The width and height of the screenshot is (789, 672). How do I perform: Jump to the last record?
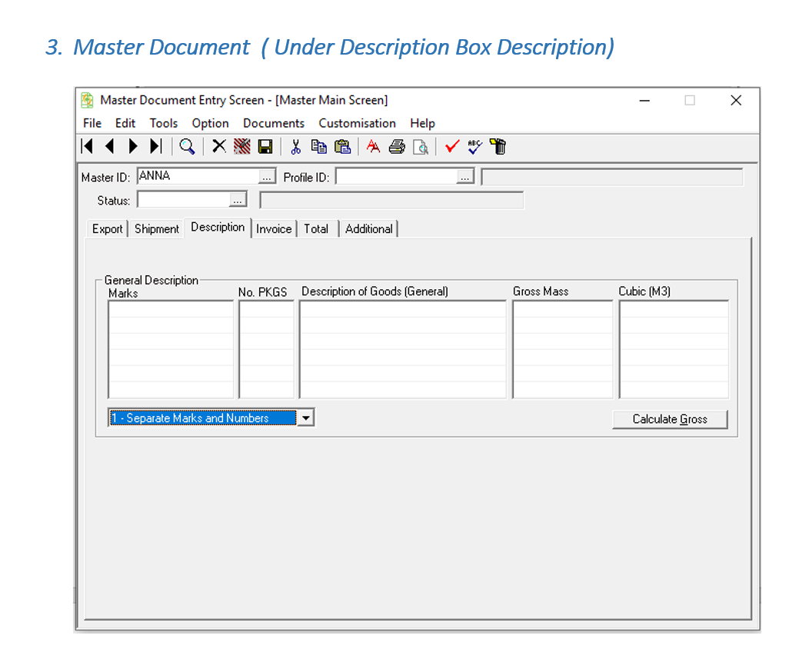pyautogui.click(x=156, y=146)
